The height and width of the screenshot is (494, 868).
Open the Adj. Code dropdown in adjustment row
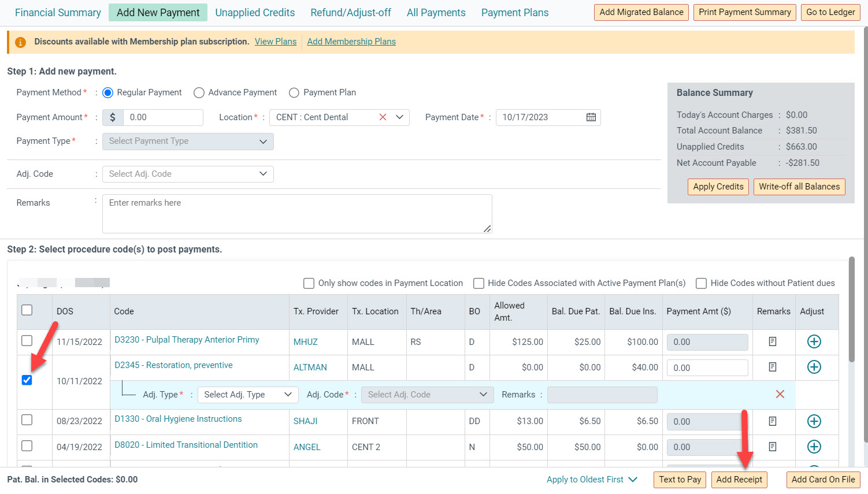point(427,395)
